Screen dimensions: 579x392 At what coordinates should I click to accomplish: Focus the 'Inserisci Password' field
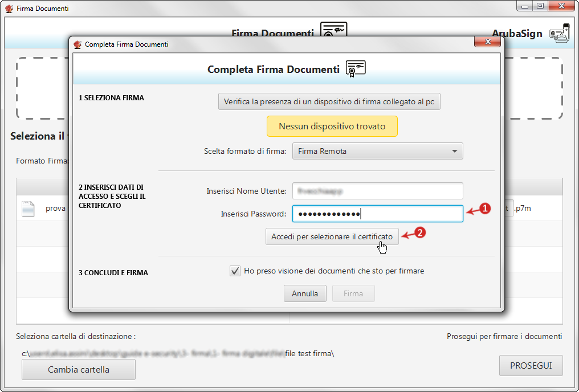[377, 214]
